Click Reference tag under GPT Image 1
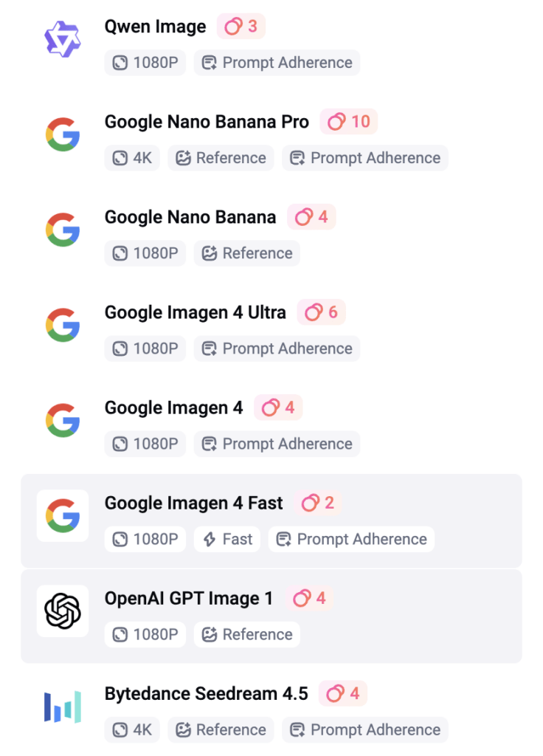543x756 pixels. 247,635
